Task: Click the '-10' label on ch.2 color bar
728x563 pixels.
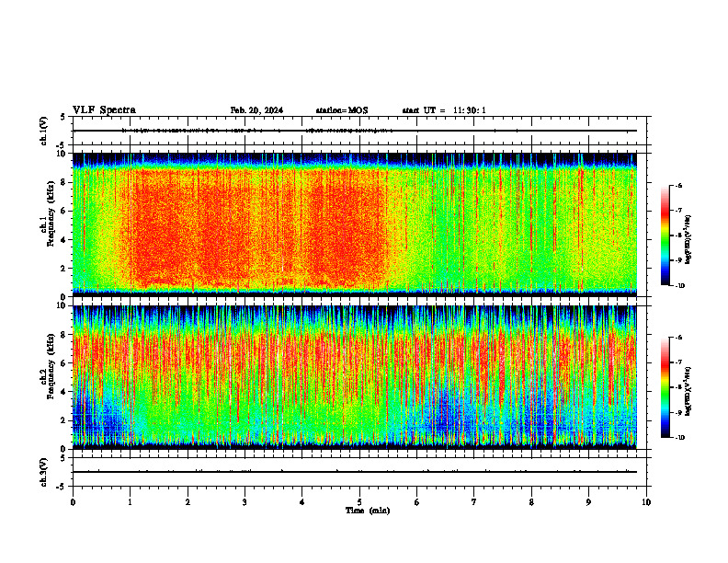Action: pyautogui.click(x=678, y=438)
